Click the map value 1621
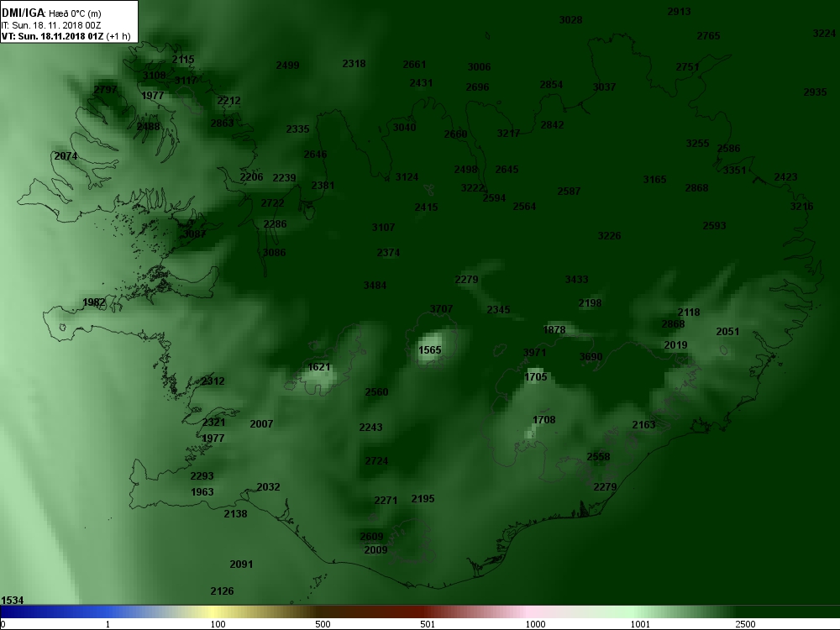Screen dimensions: 840x630 319,367
